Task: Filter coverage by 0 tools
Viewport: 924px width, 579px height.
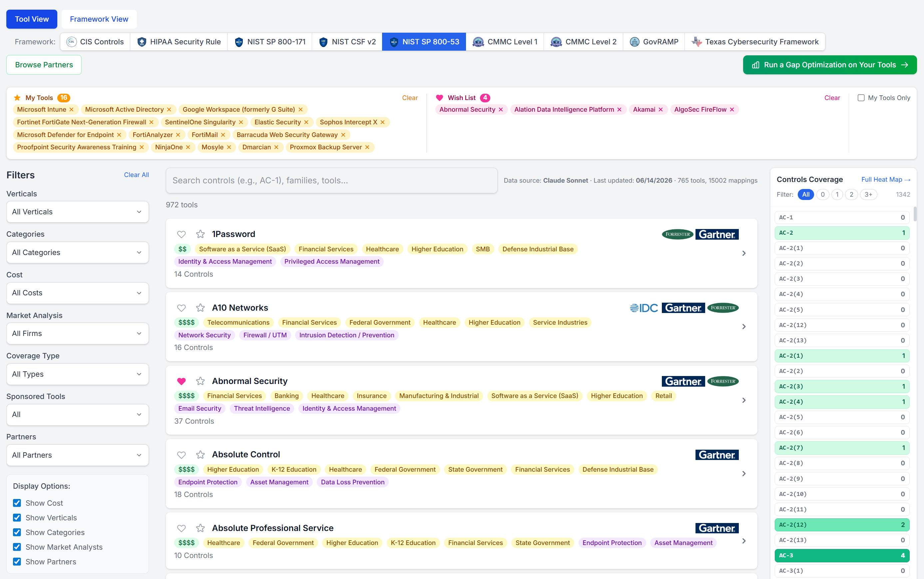Action: pos(823,195)
